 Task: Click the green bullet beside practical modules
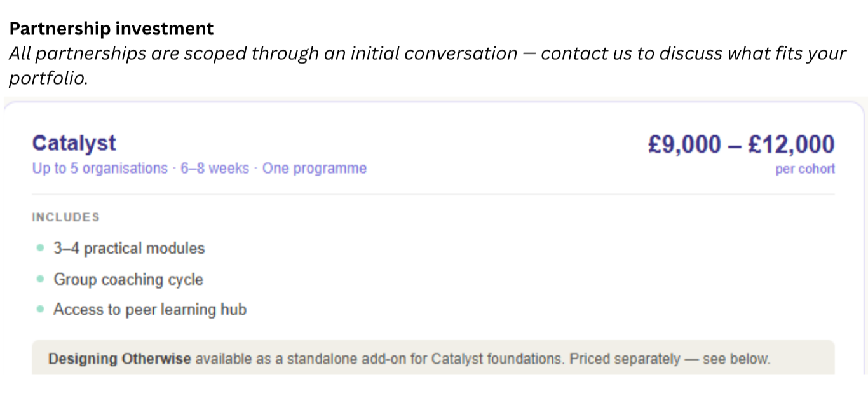(x=41, y=248)
